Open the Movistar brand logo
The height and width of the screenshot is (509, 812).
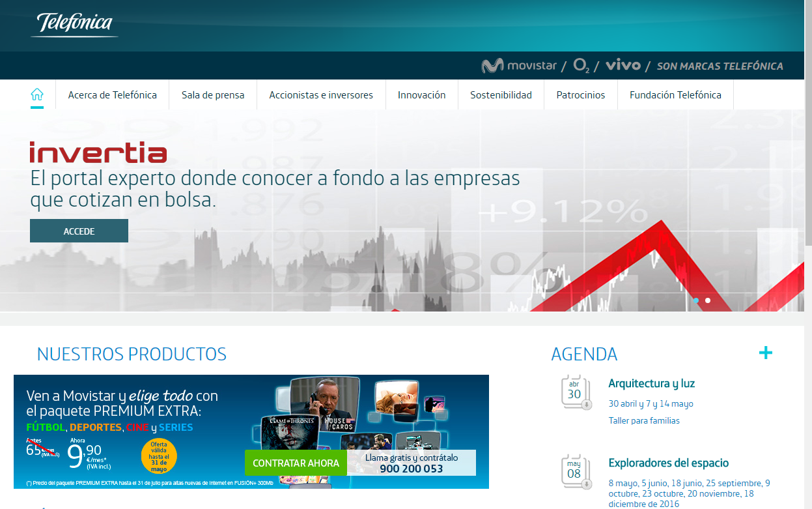519,65
